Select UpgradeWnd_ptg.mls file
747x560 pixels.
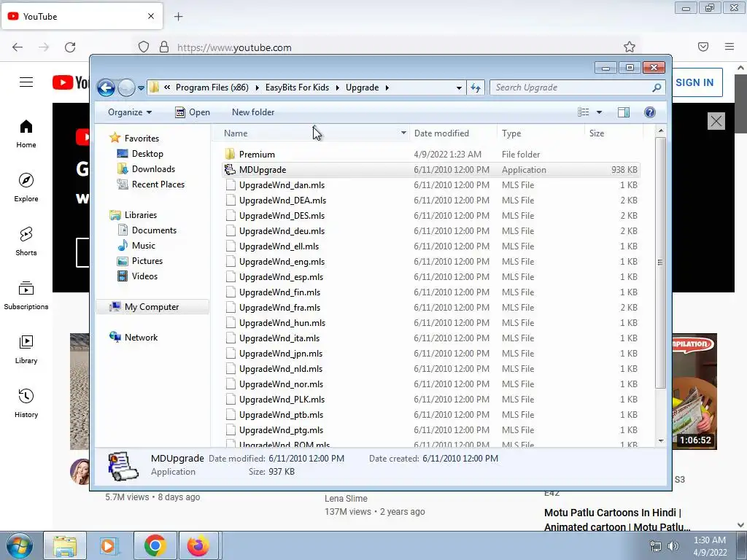(430, 430)
